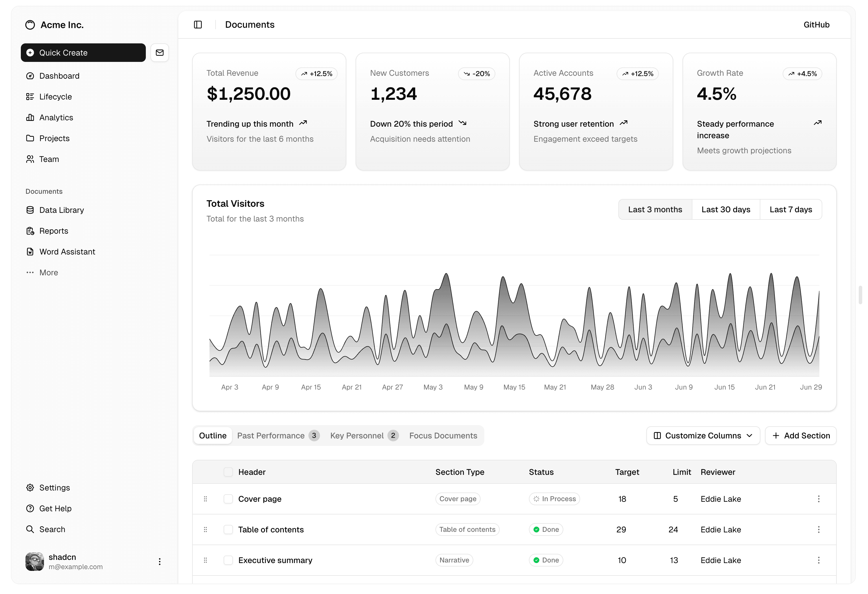Open Word Assistant

(95, 252)
